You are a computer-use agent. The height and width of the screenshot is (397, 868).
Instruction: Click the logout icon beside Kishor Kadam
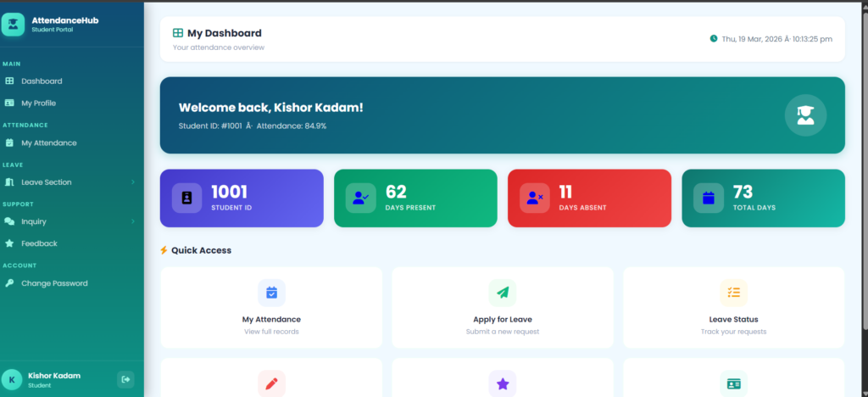click(x=125, y=379)
